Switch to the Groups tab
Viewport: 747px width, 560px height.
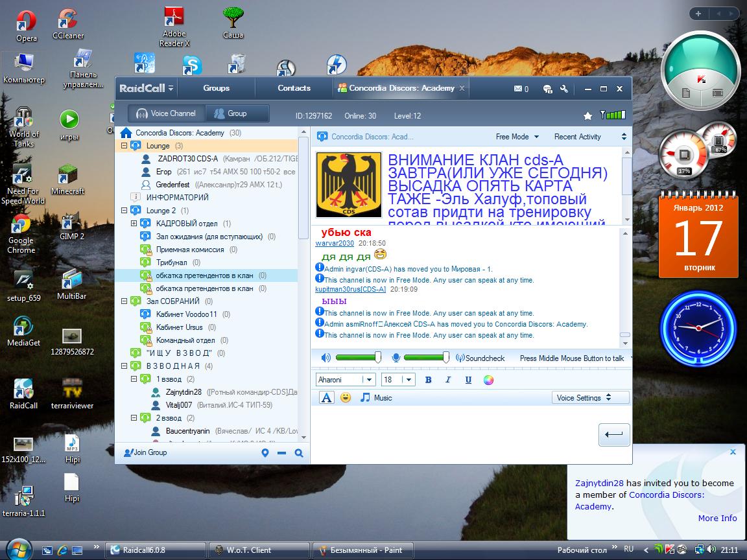[217, 88]
